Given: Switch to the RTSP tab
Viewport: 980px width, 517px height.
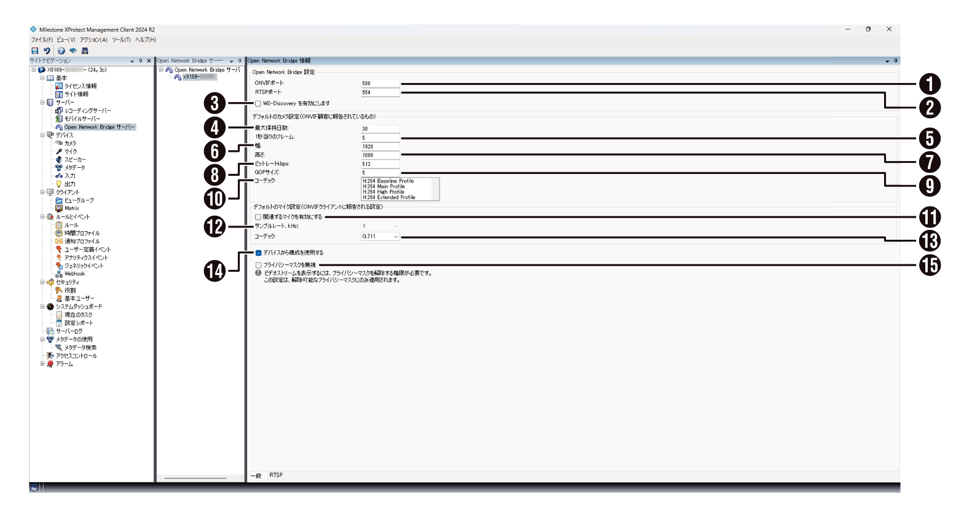Looking at the screenshot, I should tap(276, 475).
